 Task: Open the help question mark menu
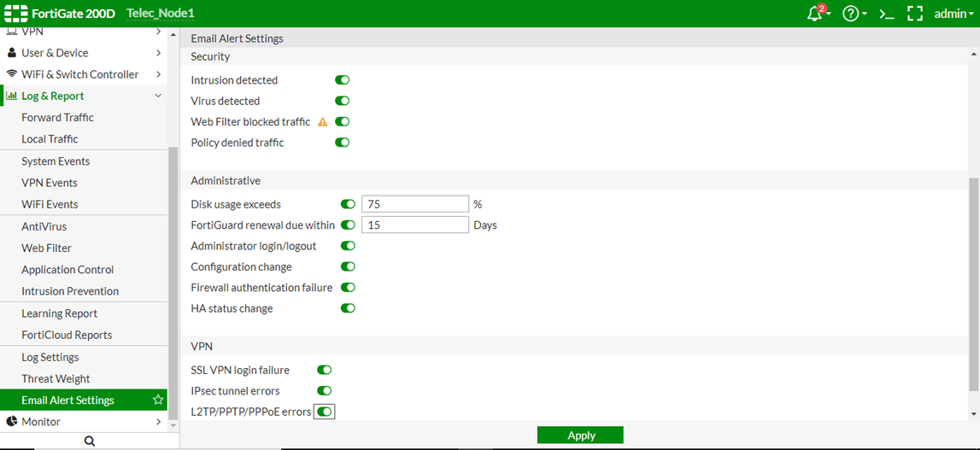click(x=850, y=14)
